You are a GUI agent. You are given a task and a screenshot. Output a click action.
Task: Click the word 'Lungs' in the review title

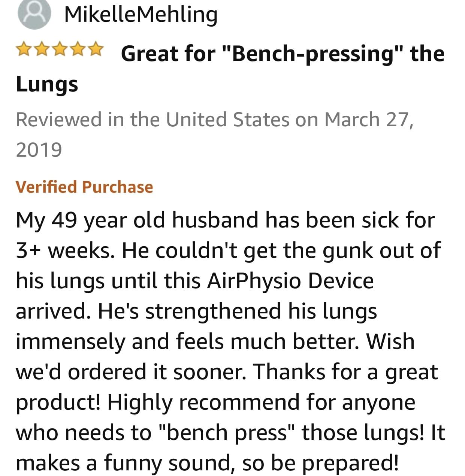[x=47, y=84]
